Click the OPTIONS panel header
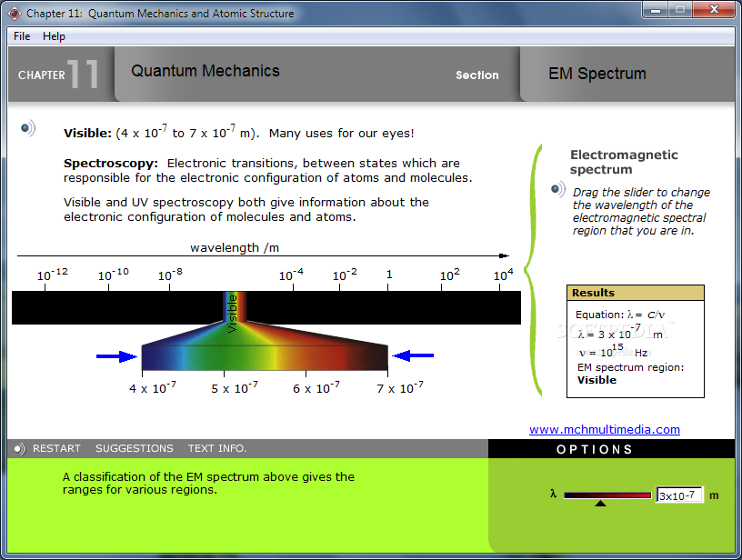The image size is (742, 560). point(611,449)
